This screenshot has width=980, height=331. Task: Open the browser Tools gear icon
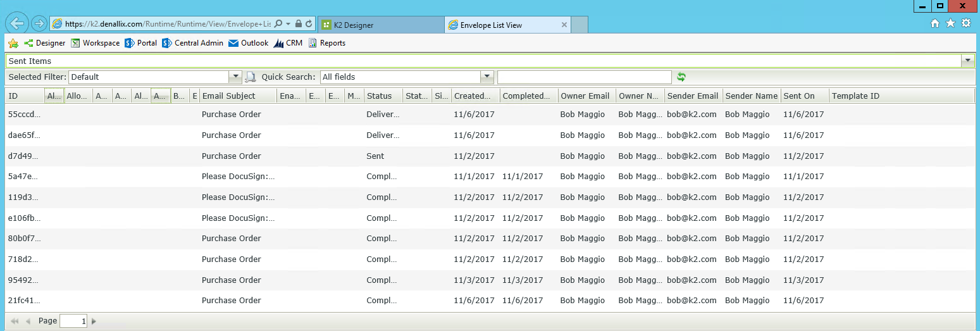(x=966, y=23)
